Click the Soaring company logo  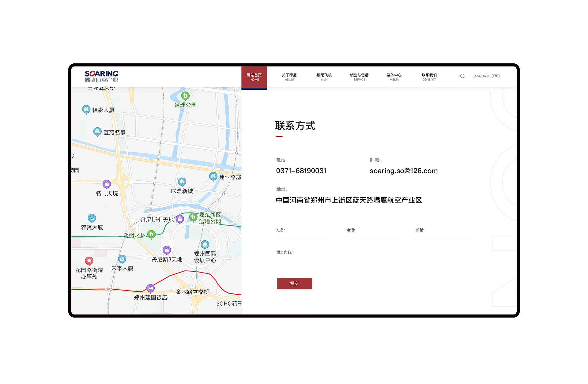tap(101, 76)
